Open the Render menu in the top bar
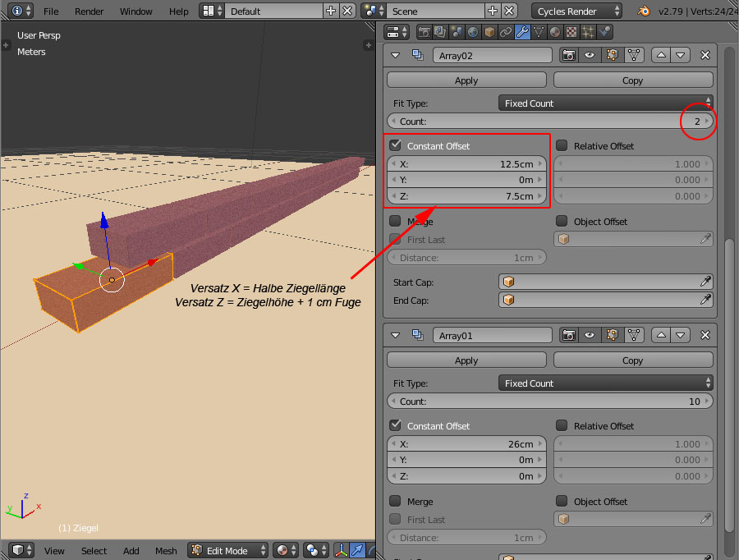Screen dimensions: 739x560 tap(89, 11)
